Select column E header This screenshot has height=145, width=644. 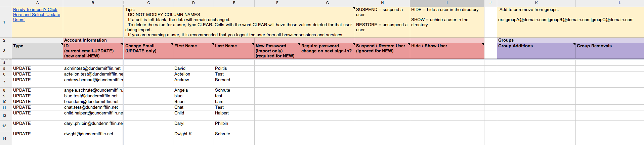(234, 3)
